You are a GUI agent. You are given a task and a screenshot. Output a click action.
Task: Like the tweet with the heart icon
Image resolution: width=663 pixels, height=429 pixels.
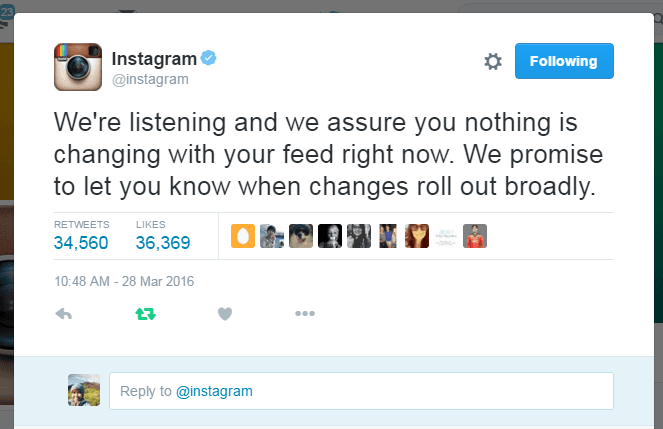point(225,314)
